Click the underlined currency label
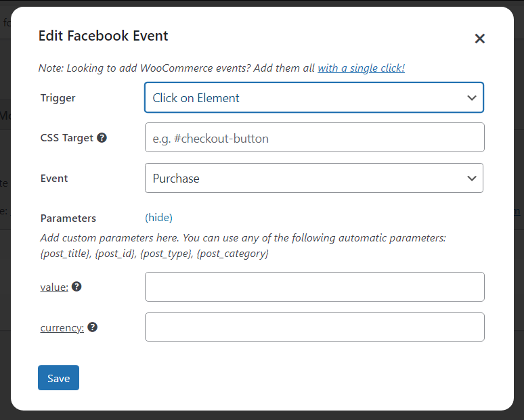 pos(62,327)
